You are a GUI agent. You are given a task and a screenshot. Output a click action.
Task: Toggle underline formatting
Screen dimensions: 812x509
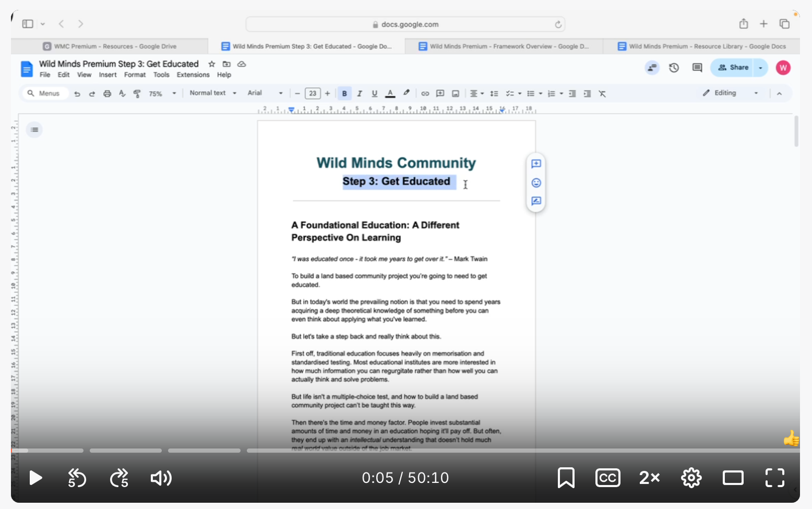374,94
